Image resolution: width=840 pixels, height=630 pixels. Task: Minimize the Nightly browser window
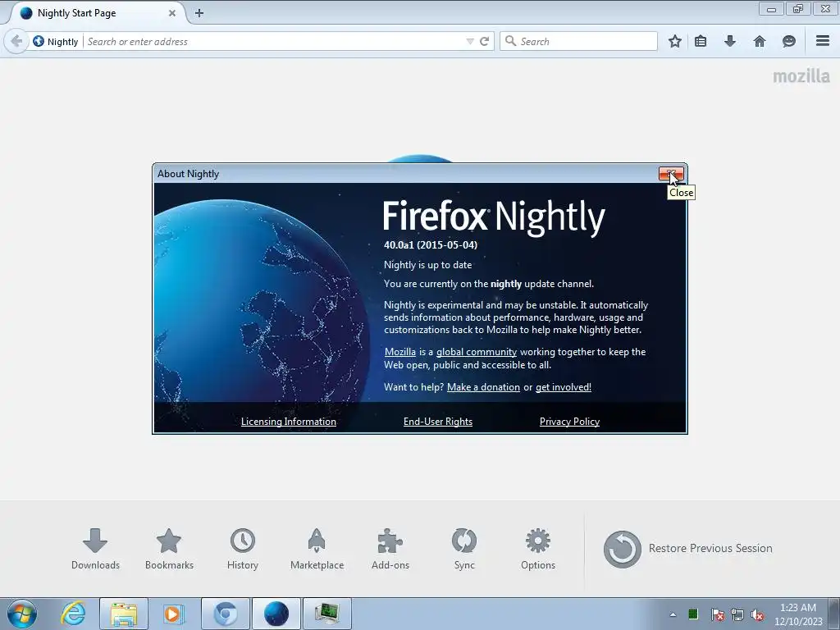771,9
